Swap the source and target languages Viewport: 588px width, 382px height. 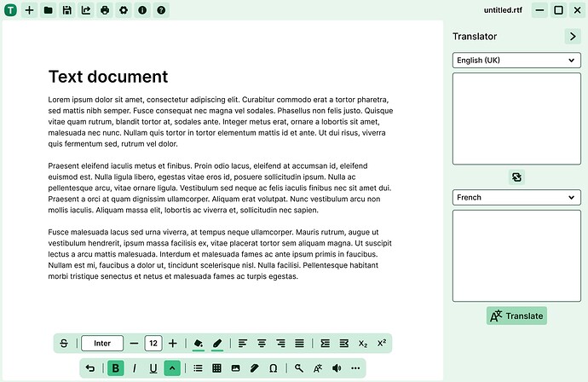(516, 177)
